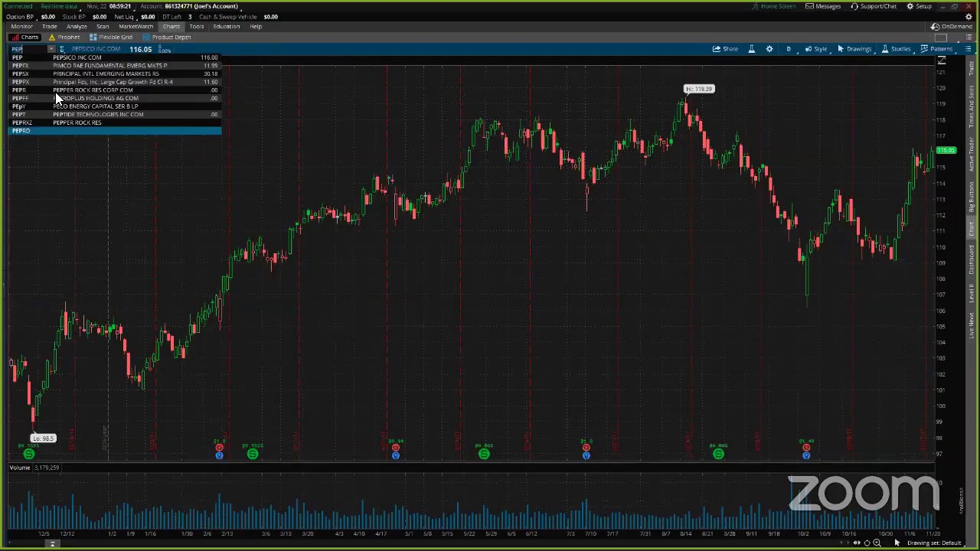Open Setup menu
The height and width of the screenshot is (551, 980).
(920, 6)
